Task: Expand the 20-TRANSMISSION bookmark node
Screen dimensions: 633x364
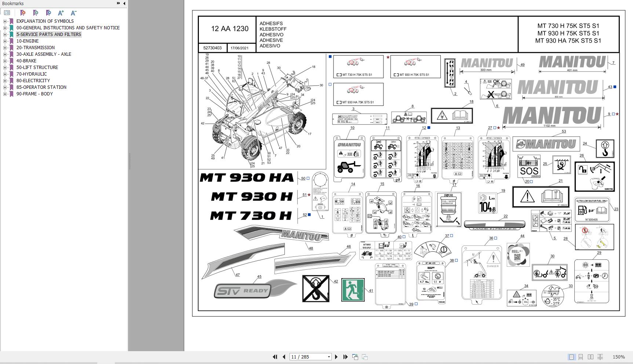Action: tap(5, 48)
